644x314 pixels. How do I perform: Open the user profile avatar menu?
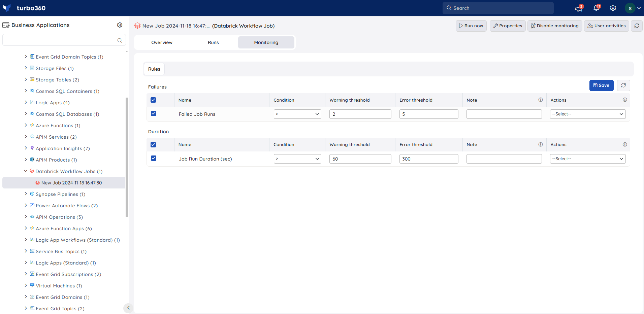pyautogui.click(x=630, y=8)
